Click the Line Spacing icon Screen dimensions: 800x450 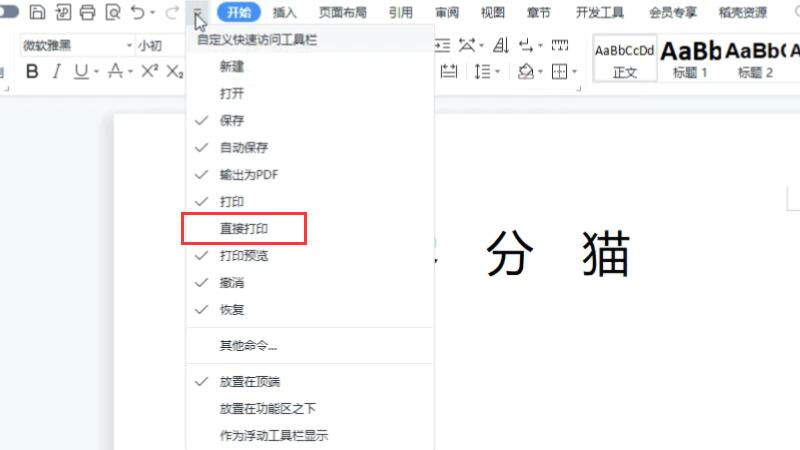482,71
